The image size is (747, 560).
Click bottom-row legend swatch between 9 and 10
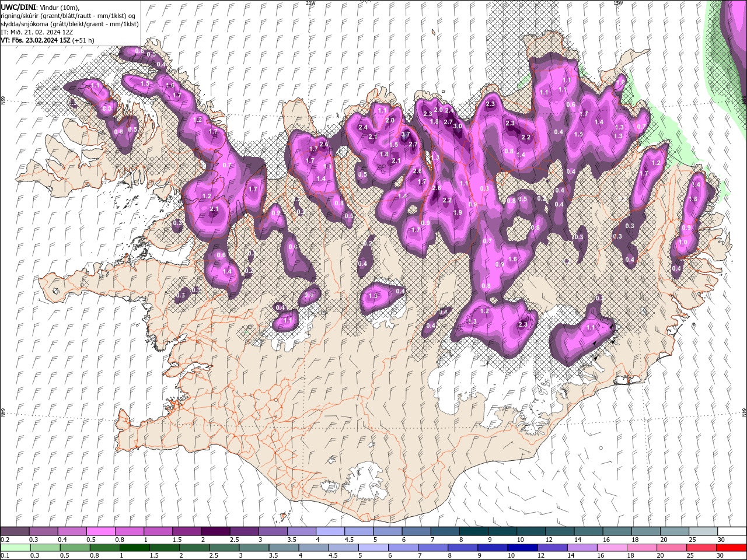point(492,548)
